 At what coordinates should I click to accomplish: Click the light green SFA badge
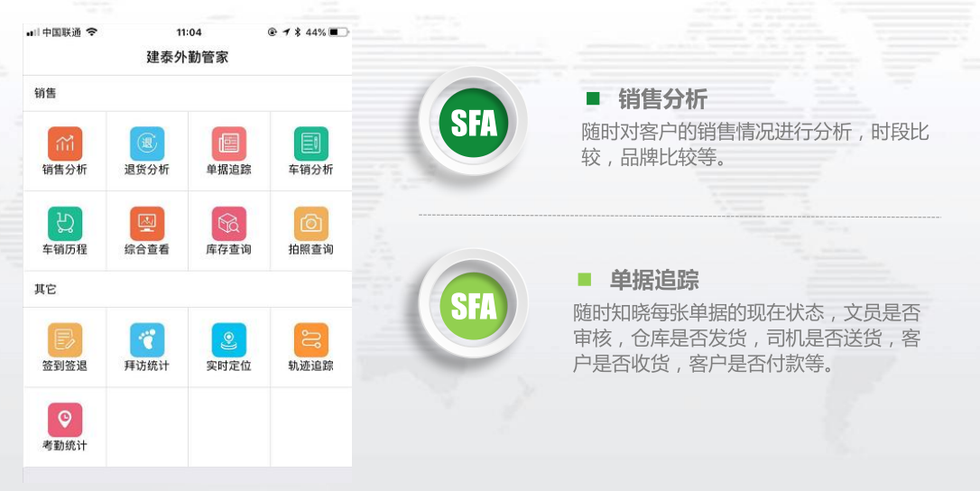[x=473, y=306]
